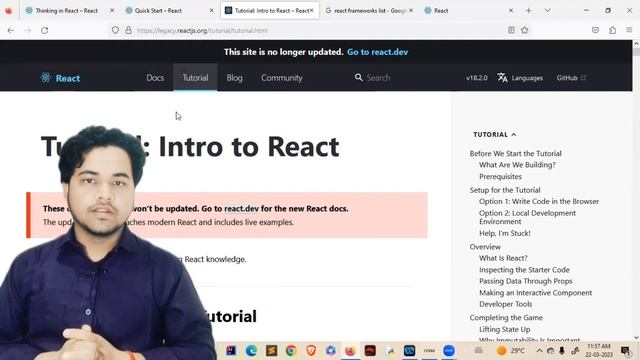Viewport: 640px width, 360px height.
Task: Open the Languages link
Action: [527, 78]
